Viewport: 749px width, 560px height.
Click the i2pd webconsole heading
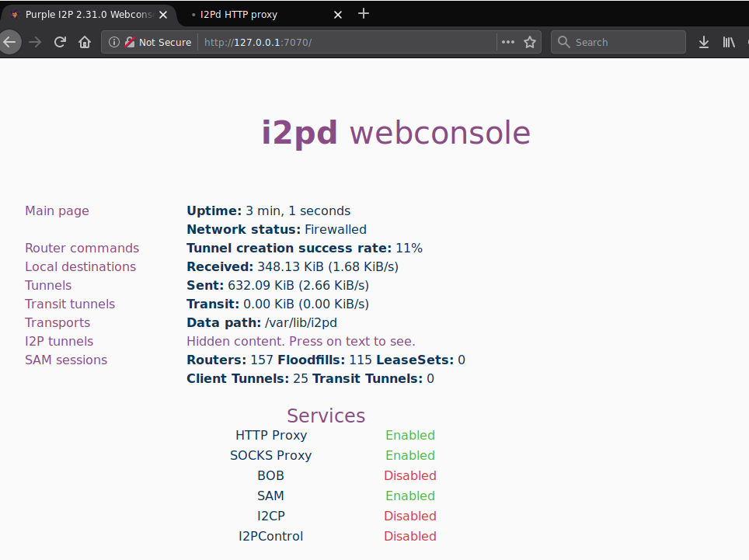point(396,133)
